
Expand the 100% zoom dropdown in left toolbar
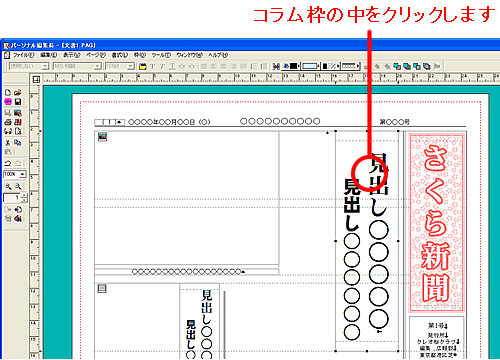point(23,174)
